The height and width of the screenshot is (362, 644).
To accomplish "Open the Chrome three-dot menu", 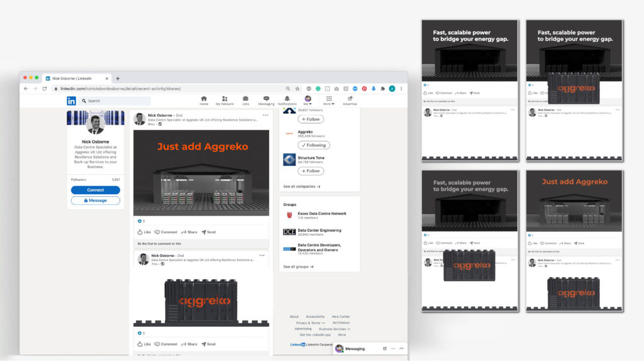I will [x=402, y=89].
